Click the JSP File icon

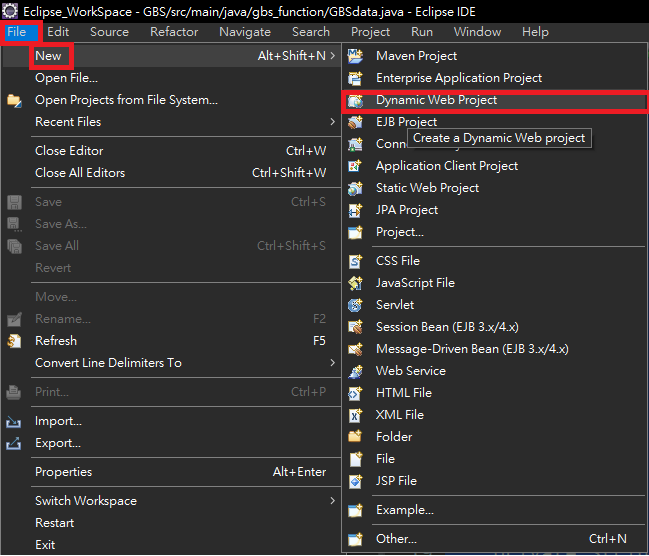[x=355, y=481]
